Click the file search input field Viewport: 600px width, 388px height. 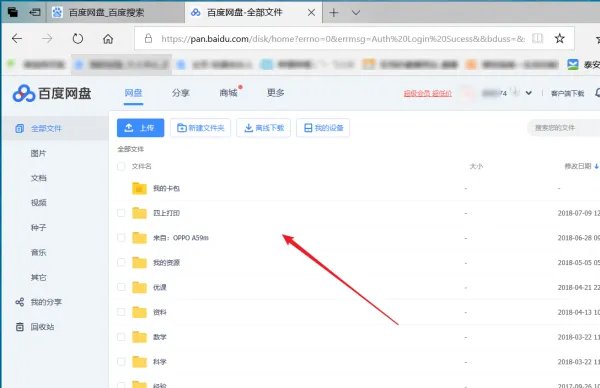(x=564, y=128)
